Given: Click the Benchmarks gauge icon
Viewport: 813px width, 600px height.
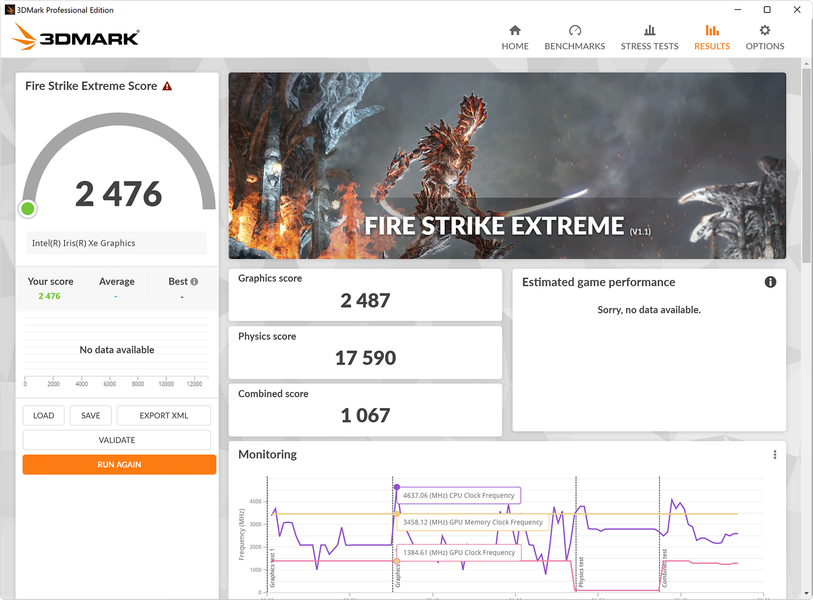Looking at the screenshot, I should pyautogui.click(x=574, y=30).
